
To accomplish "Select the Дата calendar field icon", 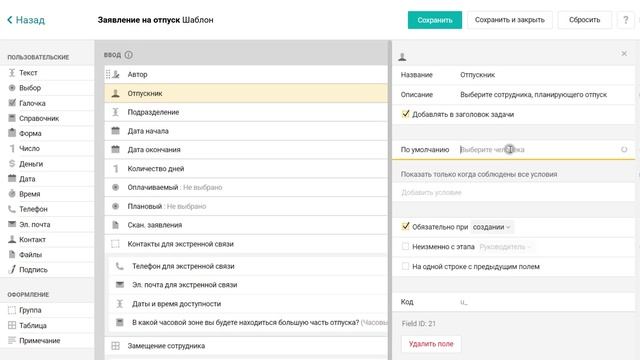I will 12,178.
